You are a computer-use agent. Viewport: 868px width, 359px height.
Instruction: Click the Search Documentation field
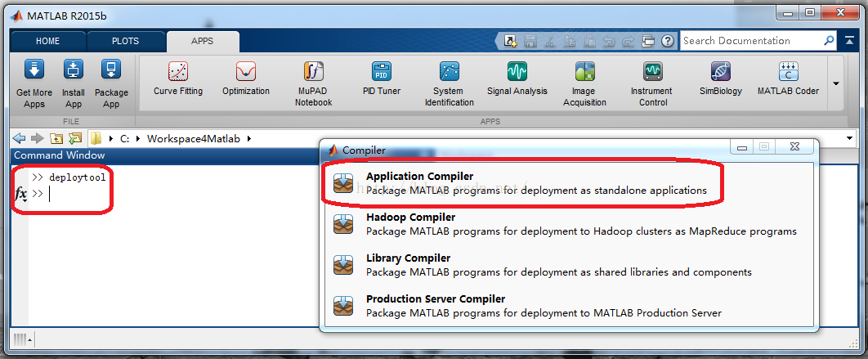click(x=750, y=41)
